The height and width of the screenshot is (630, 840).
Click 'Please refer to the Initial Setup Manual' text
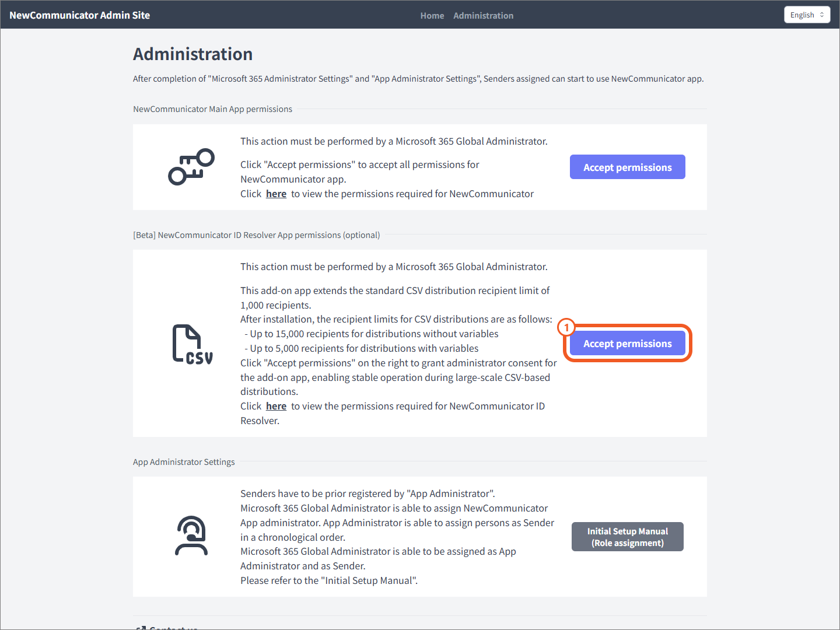[329, 580]
